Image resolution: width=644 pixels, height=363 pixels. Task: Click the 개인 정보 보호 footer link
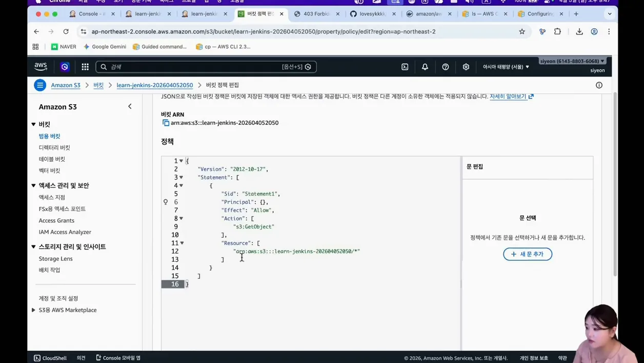tap(534, 358)
